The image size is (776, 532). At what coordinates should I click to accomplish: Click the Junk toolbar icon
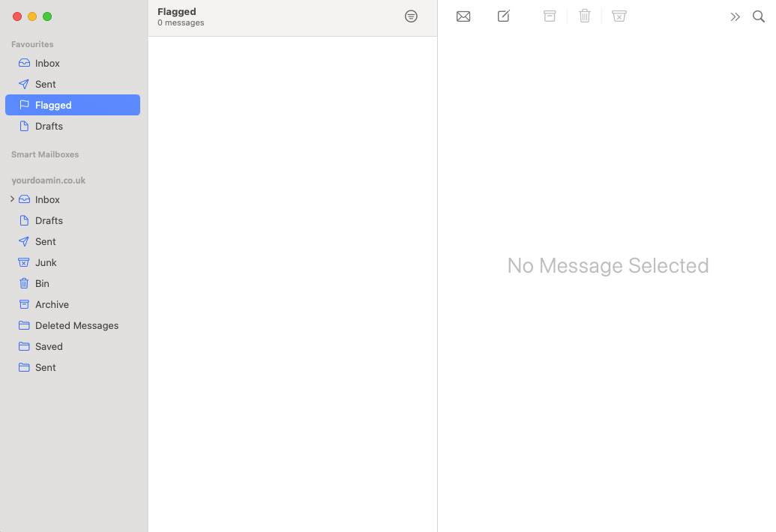[619, 16]
